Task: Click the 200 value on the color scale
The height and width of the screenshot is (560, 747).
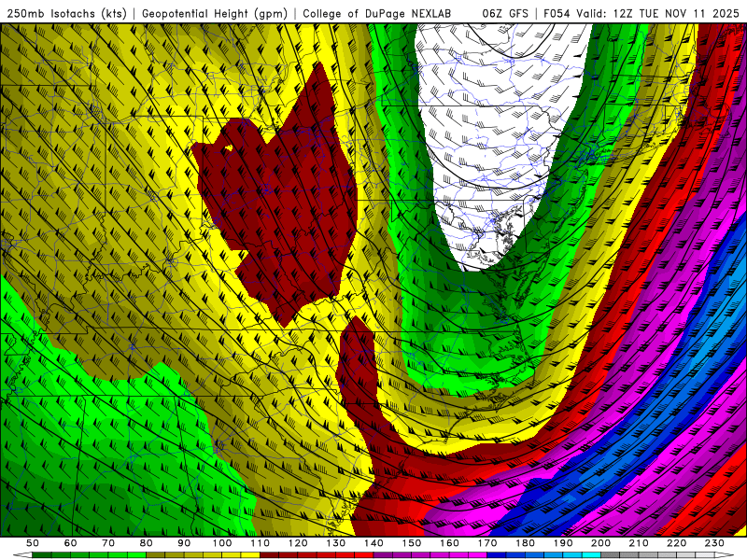Action: coord(600,543)
